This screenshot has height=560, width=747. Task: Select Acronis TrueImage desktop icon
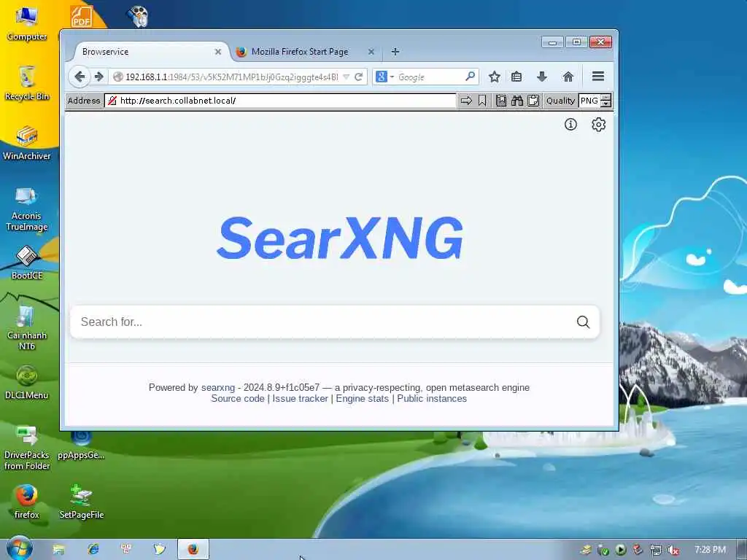[27, 208]
